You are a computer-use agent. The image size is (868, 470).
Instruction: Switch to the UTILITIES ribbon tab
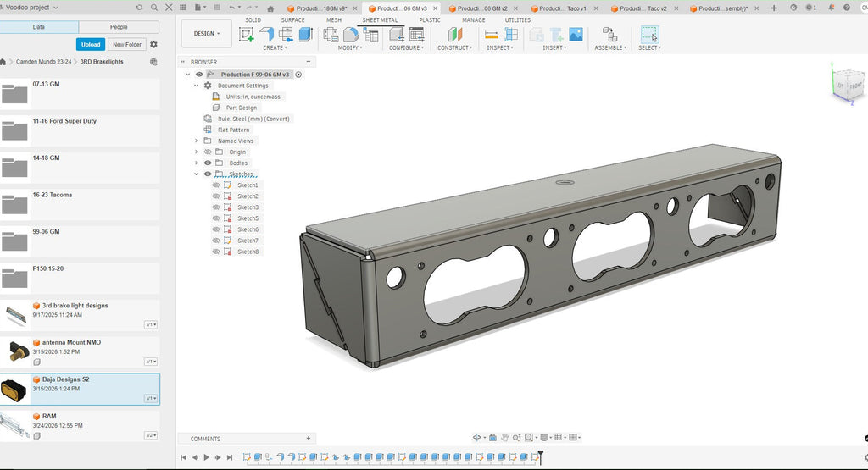coord(518,20)
